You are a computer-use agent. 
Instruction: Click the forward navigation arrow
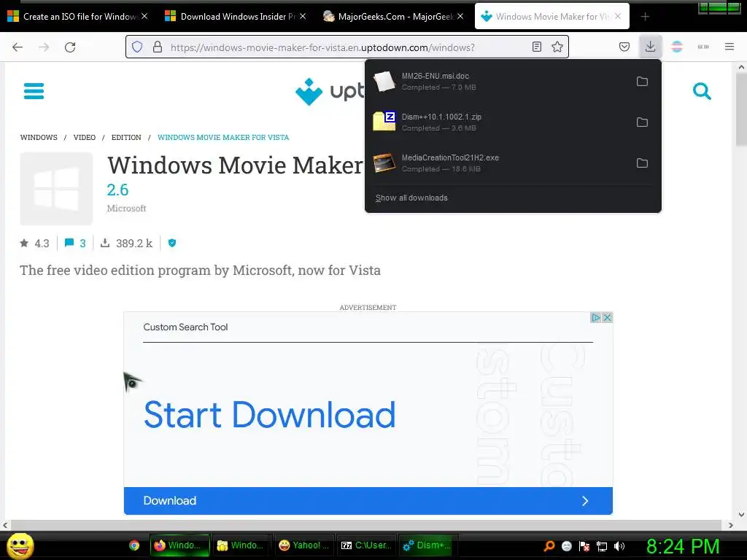pyautogui.click(x=44, y=47)
